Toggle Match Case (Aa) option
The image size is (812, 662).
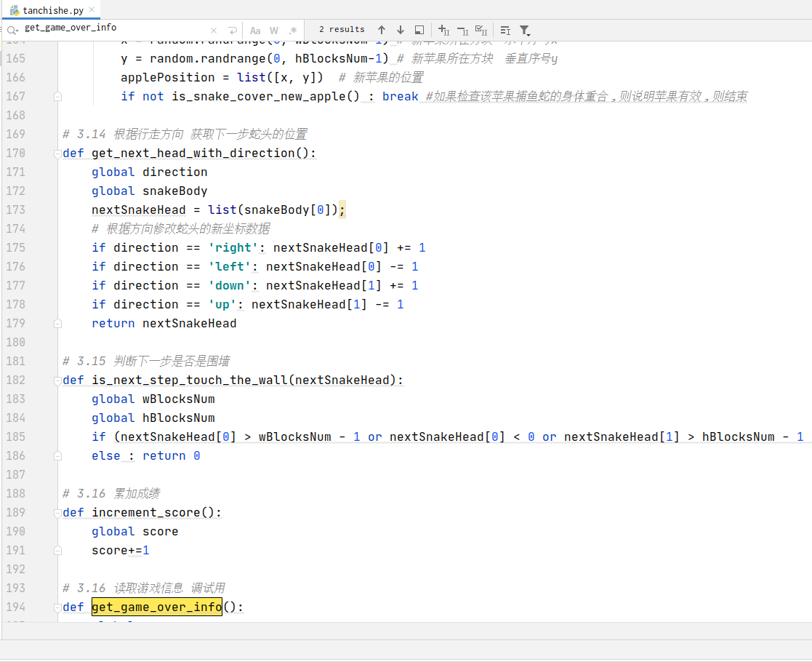[255, 31]
